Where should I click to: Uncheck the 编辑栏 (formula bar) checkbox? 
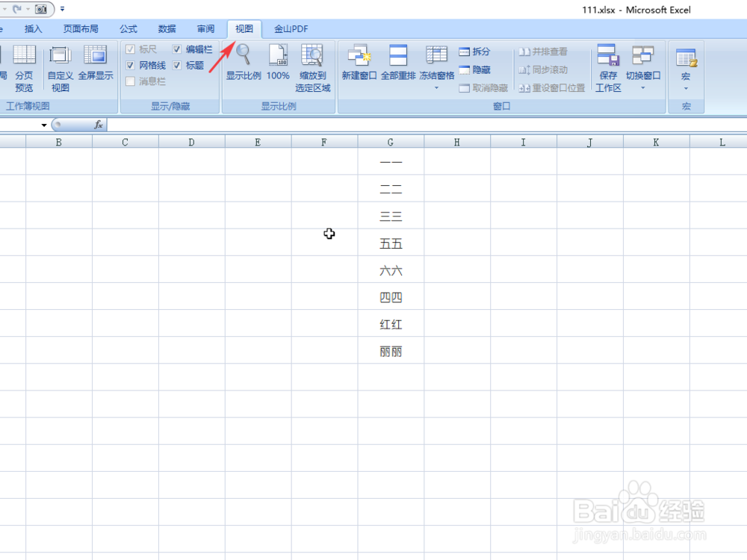[177, 49]
